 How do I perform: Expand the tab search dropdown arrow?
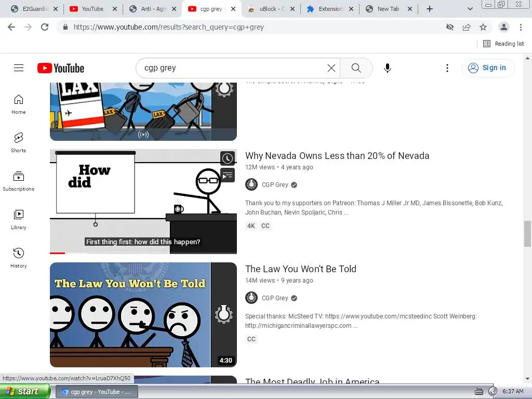(470, 9)
